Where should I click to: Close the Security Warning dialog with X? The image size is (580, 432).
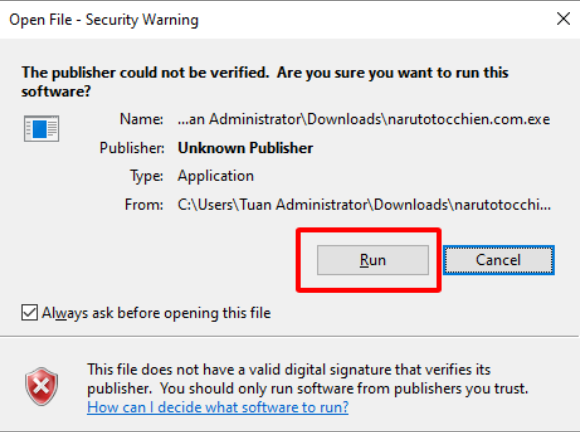[563, 18]
